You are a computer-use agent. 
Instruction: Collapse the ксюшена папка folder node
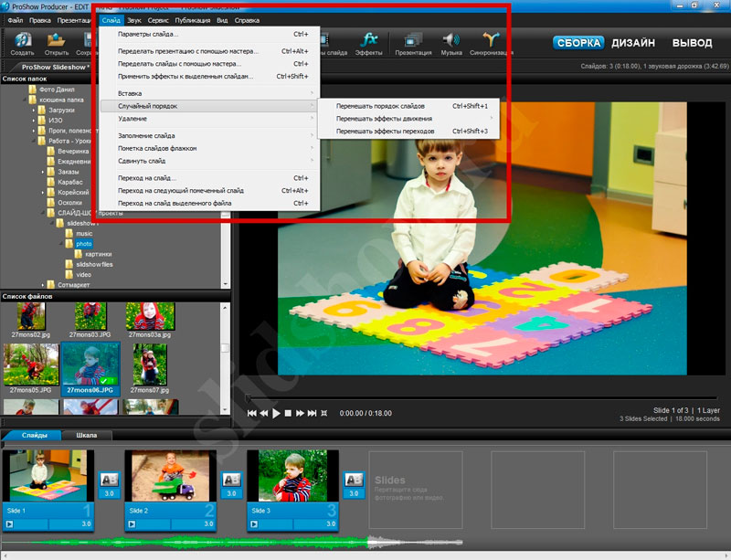(25, 100)
